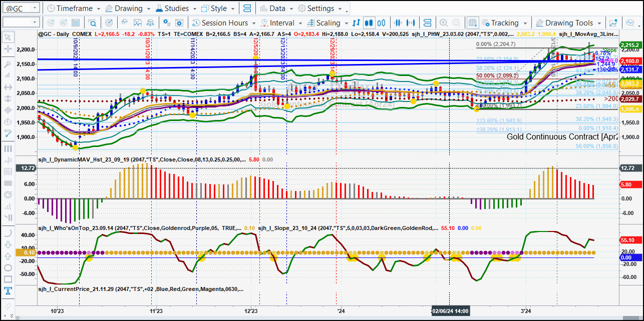Click the stacked panes icon in second toolbar
This screenshot has height=321, width=644.
[427, 22]
